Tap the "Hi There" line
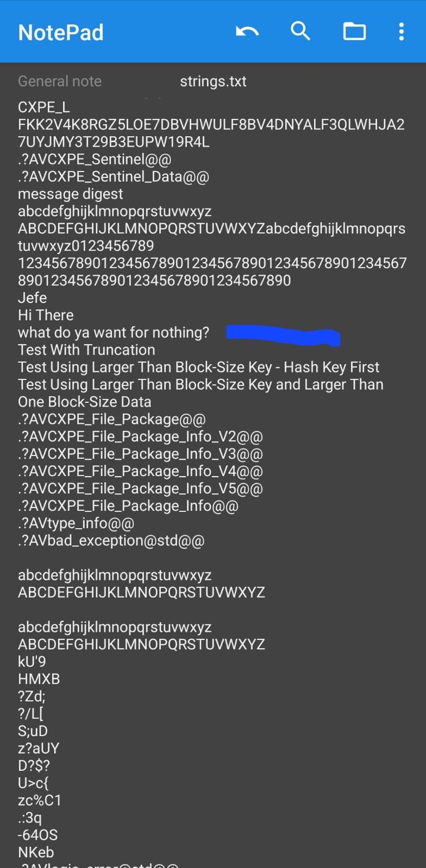Image resolution: width=426 pixels, height=868 pixels. pyautogui.click(x=46, y=315)
